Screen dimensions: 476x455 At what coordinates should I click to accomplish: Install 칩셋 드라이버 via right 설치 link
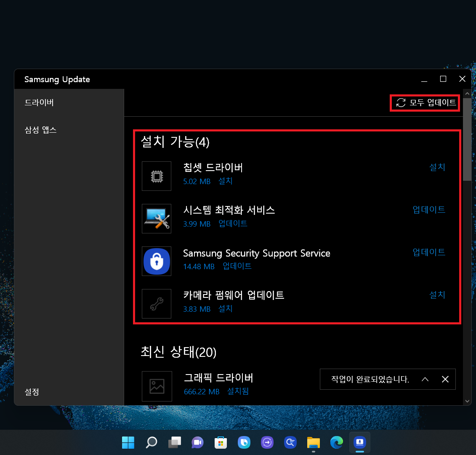pyautogui.click(x=437, y=167)
